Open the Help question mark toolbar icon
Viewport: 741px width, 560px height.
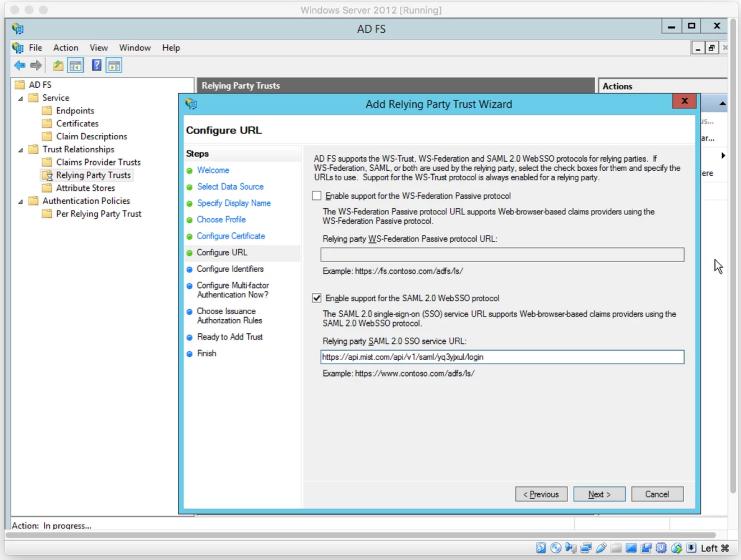point(96,65)
